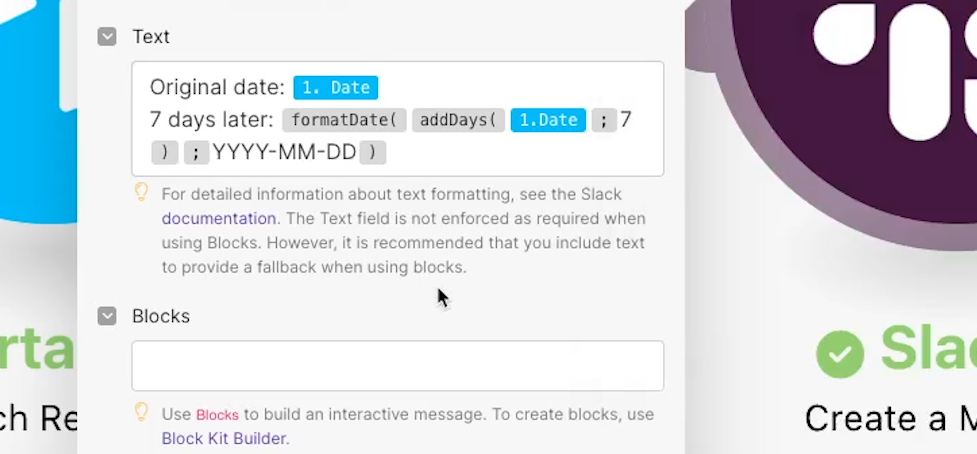Collapse the Blocks field toggle arrow
The image size is (977, 454).
pyautogui.click(x=107, y=316)
